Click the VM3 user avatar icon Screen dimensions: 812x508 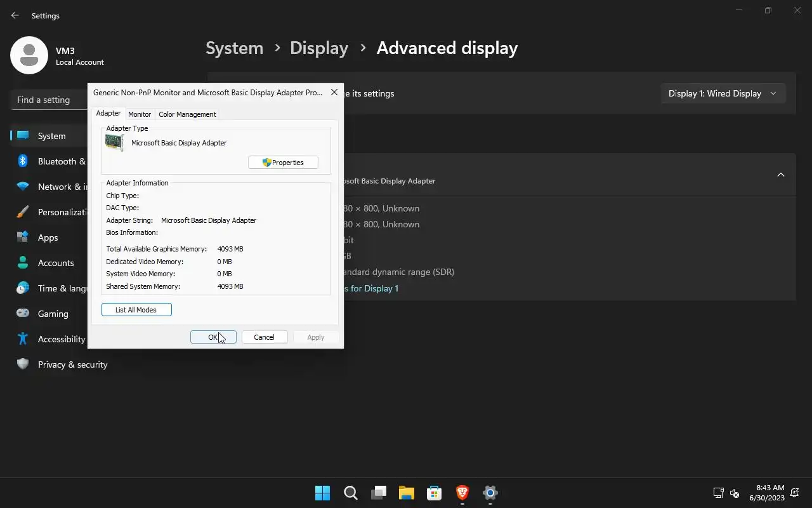[x=29, y=55]
